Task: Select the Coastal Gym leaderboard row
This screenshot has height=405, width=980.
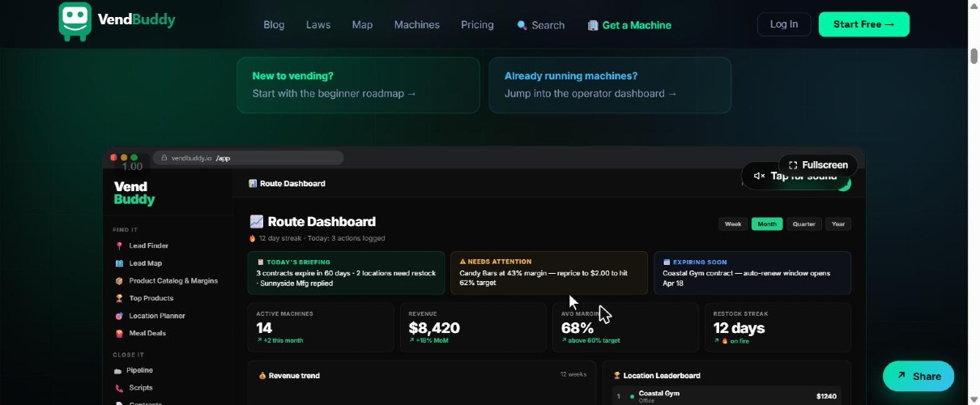Action: (x=726, y=396)
